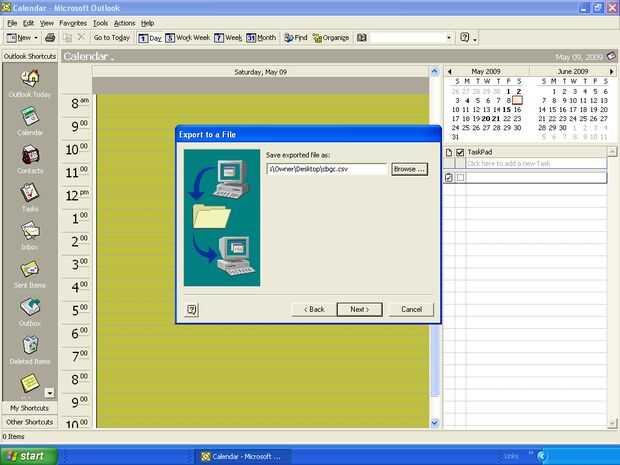Image resolution: width=620 pixels, height=465 pixels.
Task: Open the My Shortcuts group
Action: point(30,408)
